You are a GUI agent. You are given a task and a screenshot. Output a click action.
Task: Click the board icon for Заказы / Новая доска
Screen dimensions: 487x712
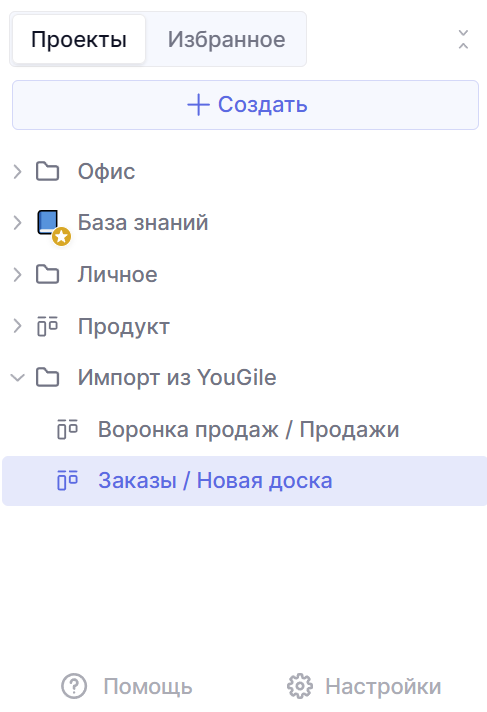click(x=68, y=480)
